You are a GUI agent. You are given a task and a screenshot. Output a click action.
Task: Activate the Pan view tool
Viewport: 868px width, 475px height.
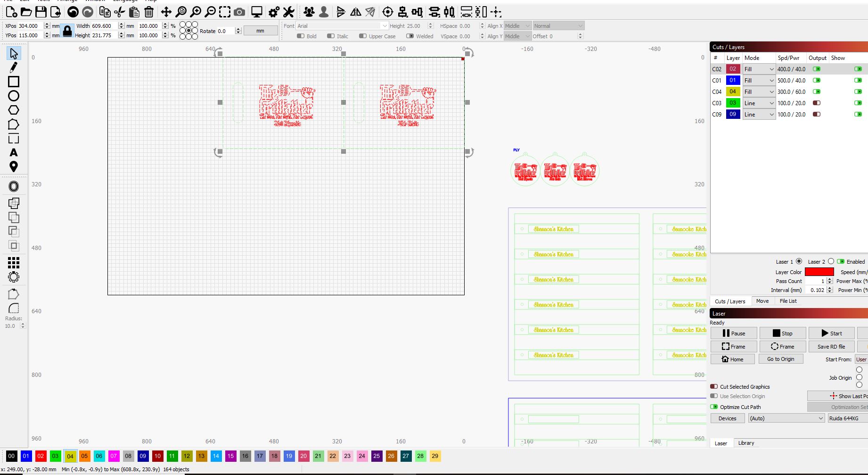tap(166, 12)
